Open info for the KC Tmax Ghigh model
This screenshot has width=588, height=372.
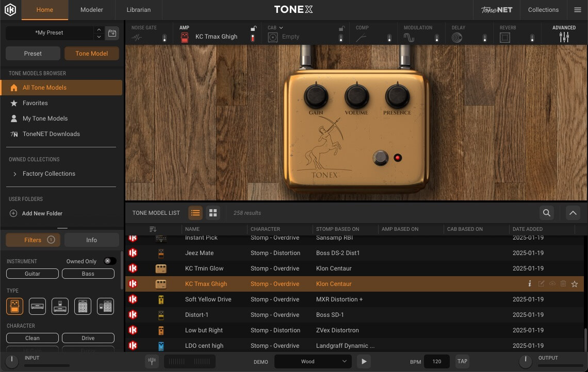(x=529, y=283)
